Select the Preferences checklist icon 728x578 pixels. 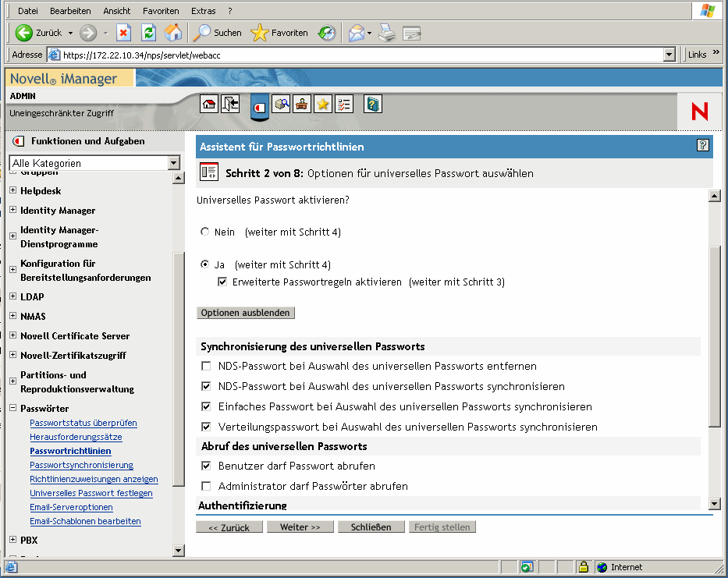[x=343, y=104]
